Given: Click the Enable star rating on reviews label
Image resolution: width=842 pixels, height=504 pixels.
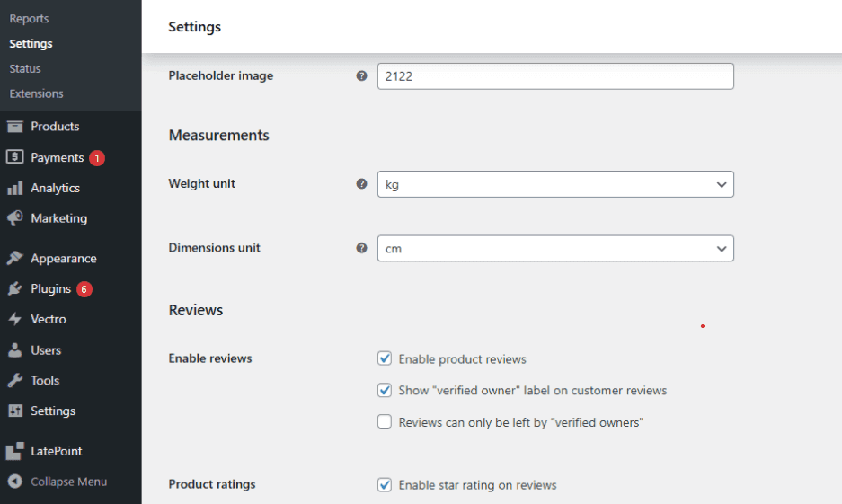Looking at the screenshot, I should click(x=477, y=485).
